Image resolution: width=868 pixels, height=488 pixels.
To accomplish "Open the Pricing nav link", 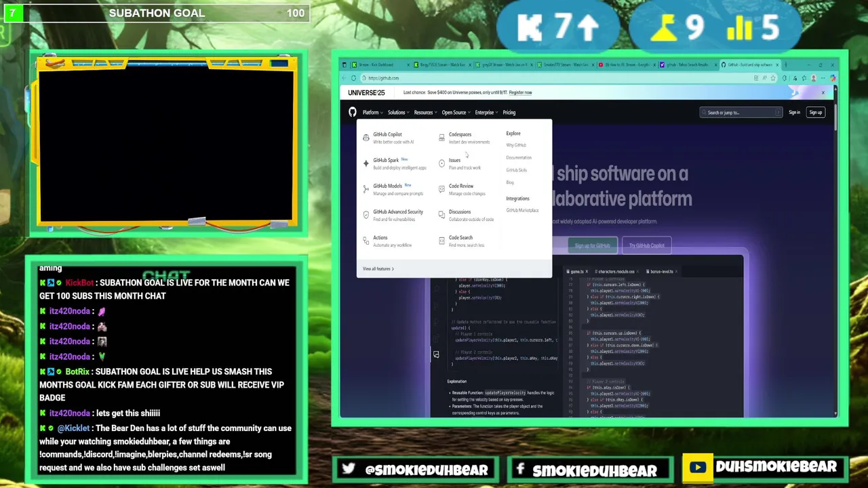I will point(509,113).
